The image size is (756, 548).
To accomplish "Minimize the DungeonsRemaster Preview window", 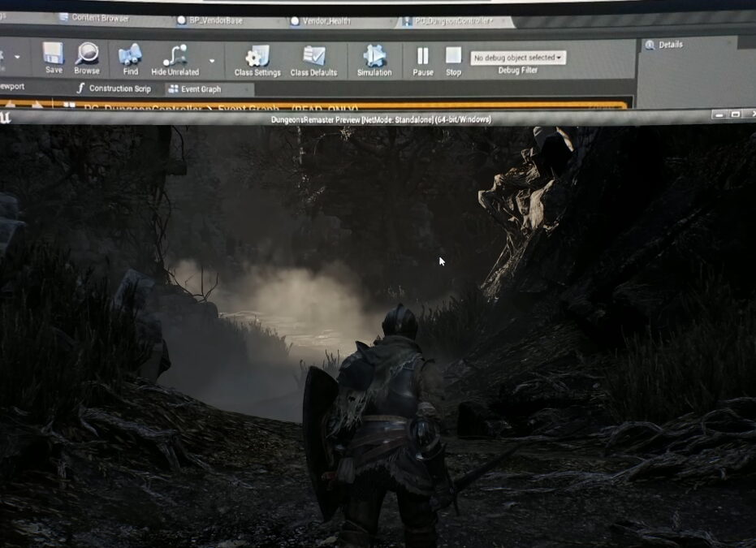I will pos(719,114).
